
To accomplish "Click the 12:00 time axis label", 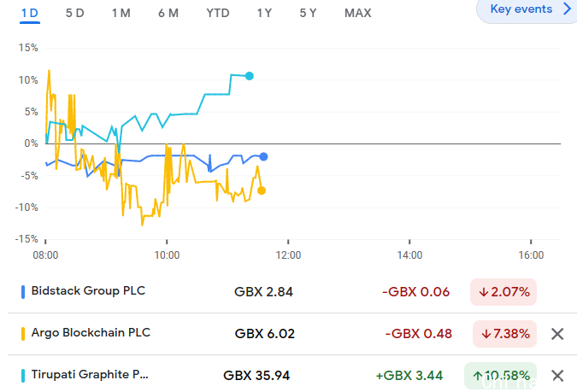I will click(288, 255).
